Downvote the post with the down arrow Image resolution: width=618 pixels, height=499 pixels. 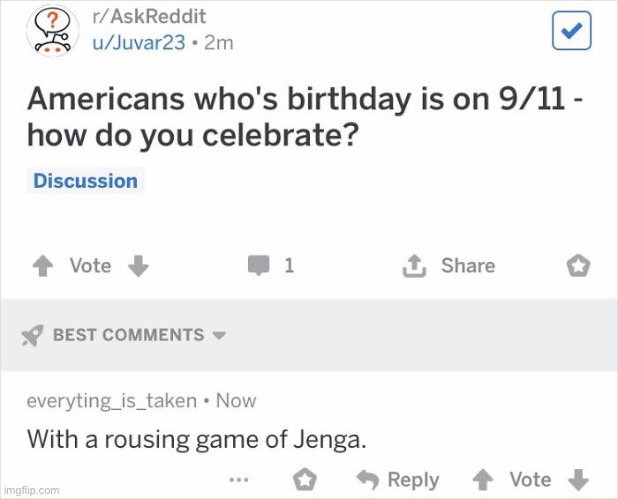coord(138,266)
